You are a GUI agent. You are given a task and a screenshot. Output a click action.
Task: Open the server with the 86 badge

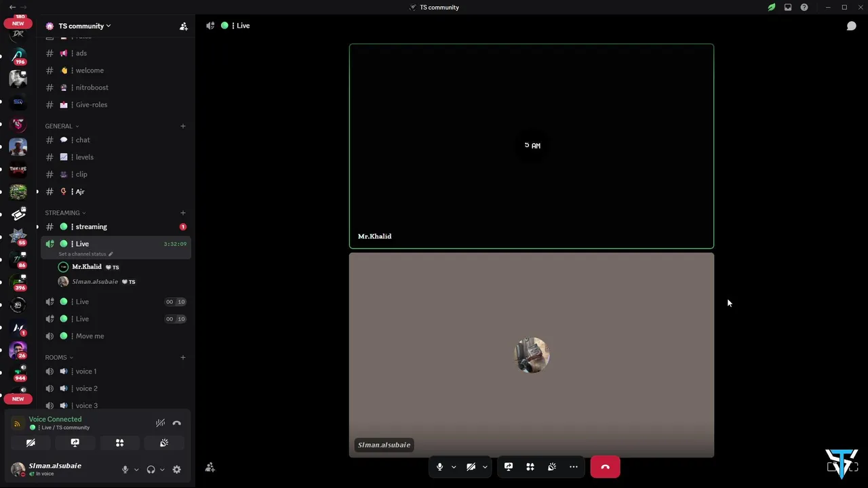coord(18,260)
